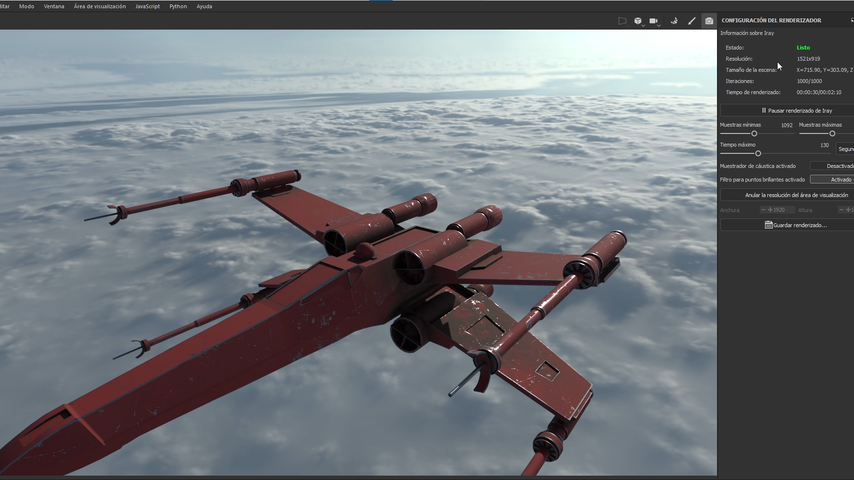Open the camera projection dropdown icon
Viewport: 854px width, 480px height.
655,21
